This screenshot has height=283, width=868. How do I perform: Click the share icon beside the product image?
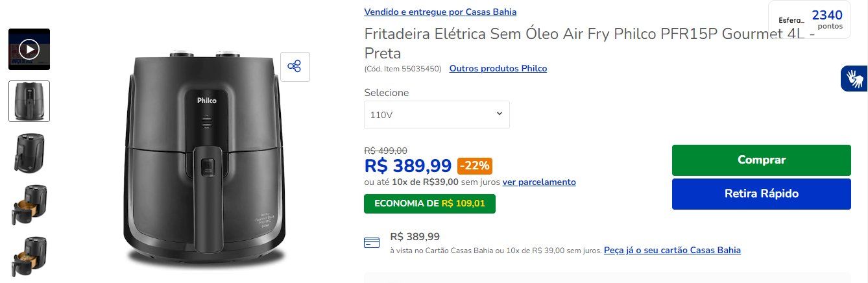pyautogui.click(x=295, y=66)
